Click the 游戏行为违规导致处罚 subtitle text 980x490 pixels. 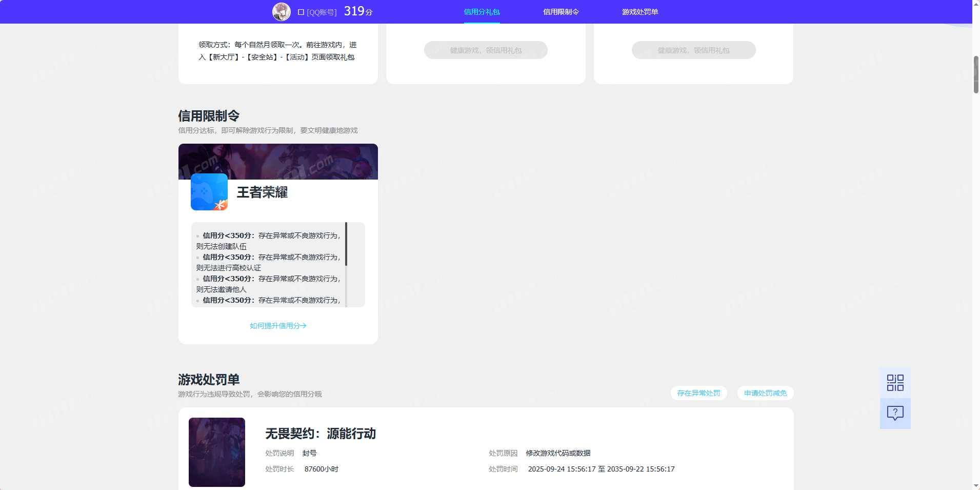coord(250,394)
